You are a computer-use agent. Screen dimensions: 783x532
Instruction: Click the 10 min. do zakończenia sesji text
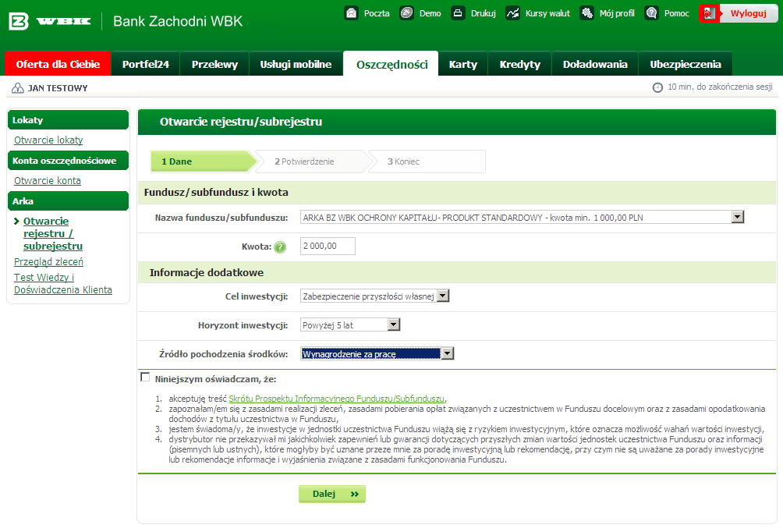(720, 87)
